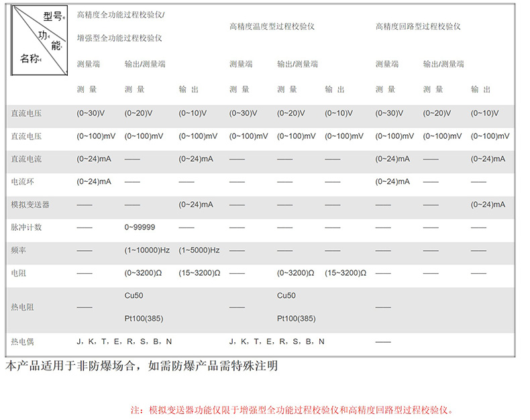Select the 高精度回路型过程校验仪 column header

418,26
